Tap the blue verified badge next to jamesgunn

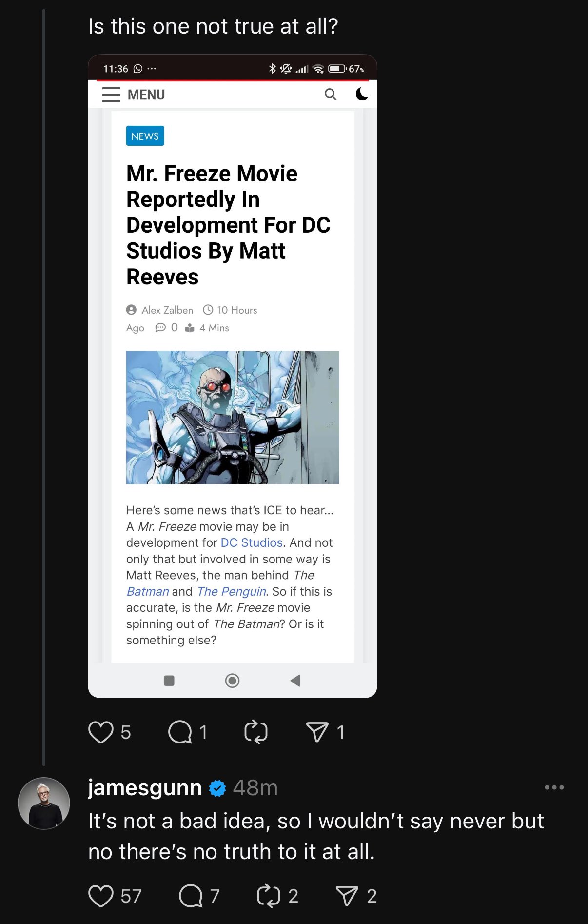pyautogui.click(x=217, y=788)
